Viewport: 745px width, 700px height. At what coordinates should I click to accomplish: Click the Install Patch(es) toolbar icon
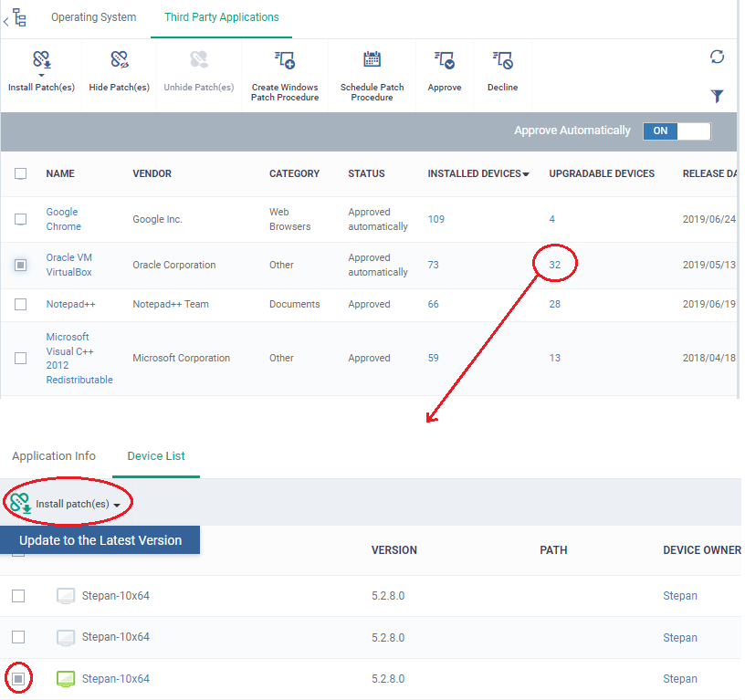[x=41, y=61]
